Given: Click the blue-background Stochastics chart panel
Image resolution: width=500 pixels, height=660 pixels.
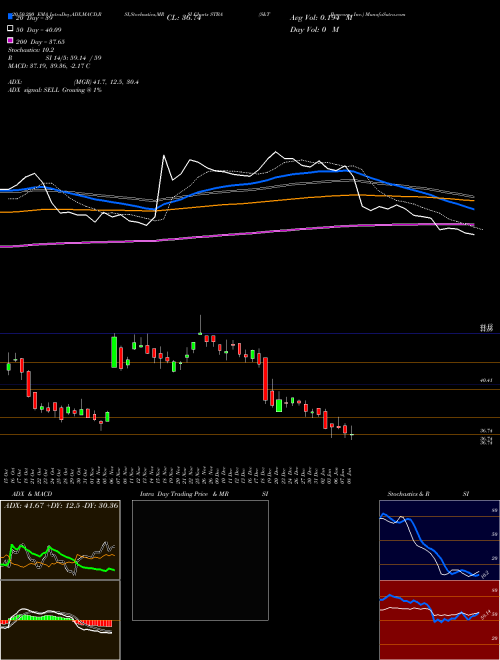Looking at the screenshot, I should click(439, 540).
